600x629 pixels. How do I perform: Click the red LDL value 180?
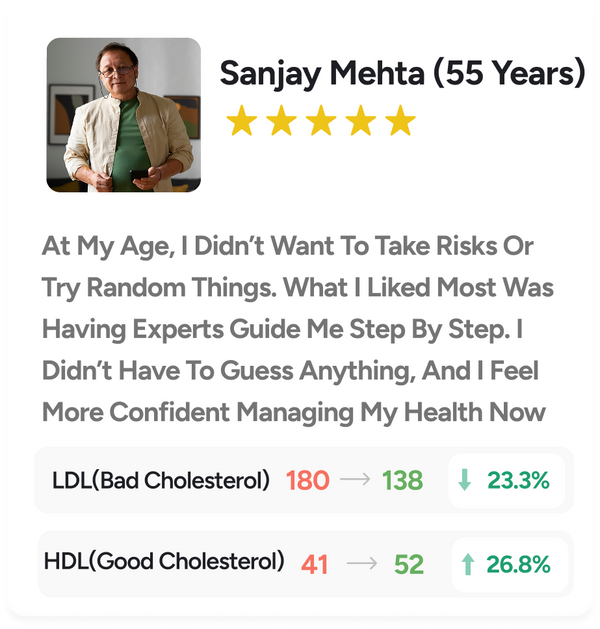[x=308, y=480]
